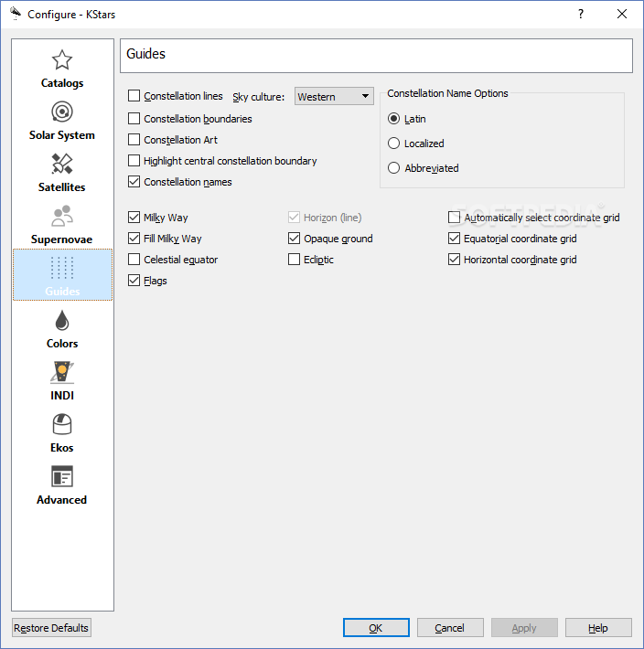Click the Help button
The height and width of the screenshot is (649, 644).
click(598, 628)
